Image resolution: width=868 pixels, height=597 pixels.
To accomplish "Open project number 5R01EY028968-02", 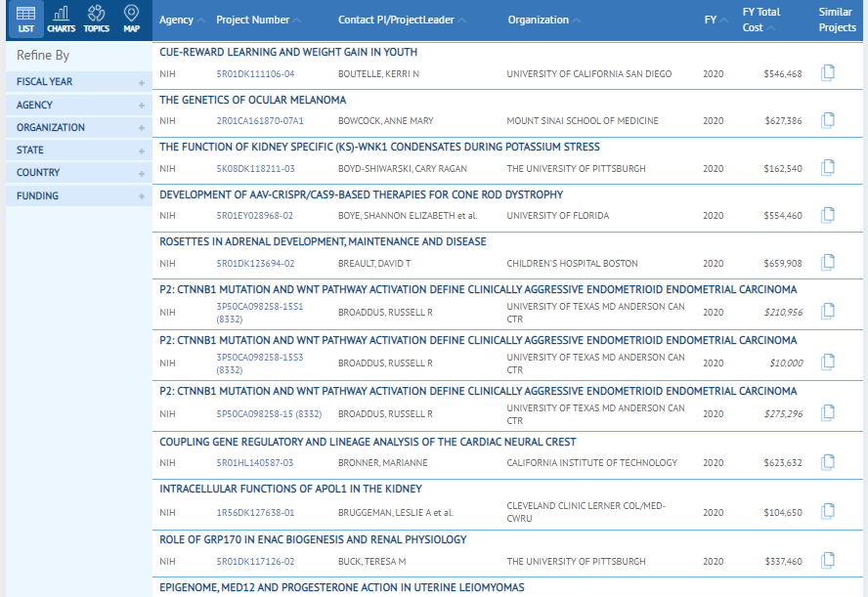I will tap(255, 216).
